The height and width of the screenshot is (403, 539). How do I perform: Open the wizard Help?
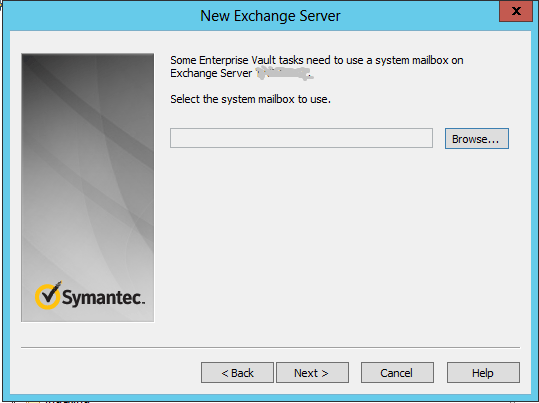click(x=483, y=372)
